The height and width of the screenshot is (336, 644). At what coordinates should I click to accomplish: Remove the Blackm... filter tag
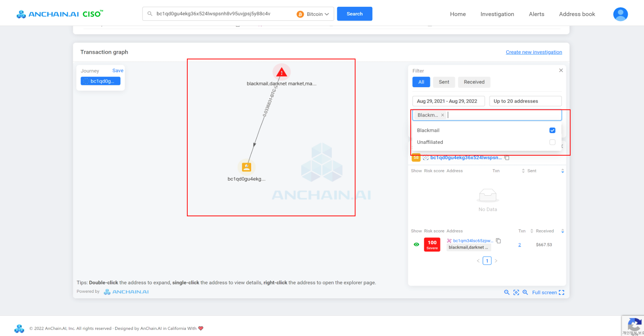(x=442, y=115)
